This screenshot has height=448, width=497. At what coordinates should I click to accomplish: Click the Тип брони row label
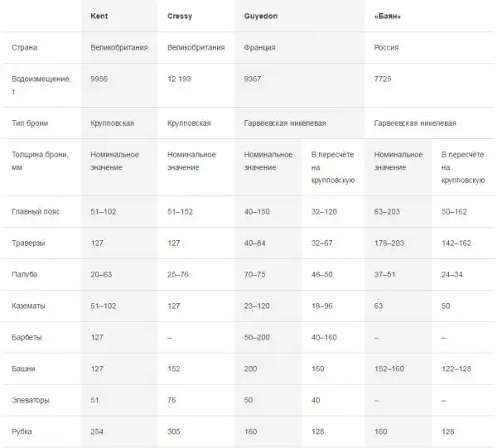pyautogui.click(x=31, y=123)
